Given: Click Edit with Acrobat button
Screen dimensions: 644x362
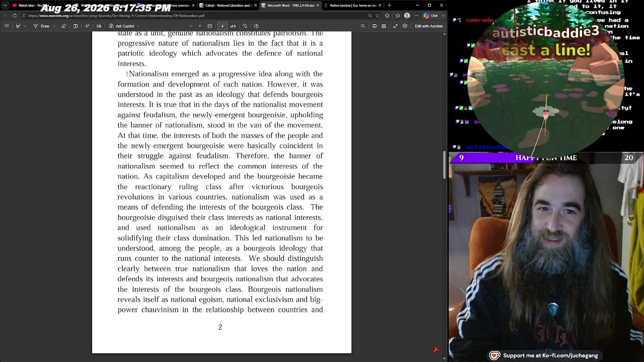Looking at the screenshot, I should (x=429, y=26).
